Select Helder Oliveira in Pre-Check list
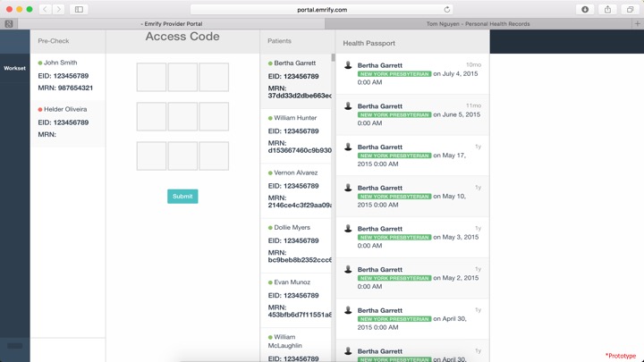The width and height of the screenshot is (644, 362). click(68, 122)
